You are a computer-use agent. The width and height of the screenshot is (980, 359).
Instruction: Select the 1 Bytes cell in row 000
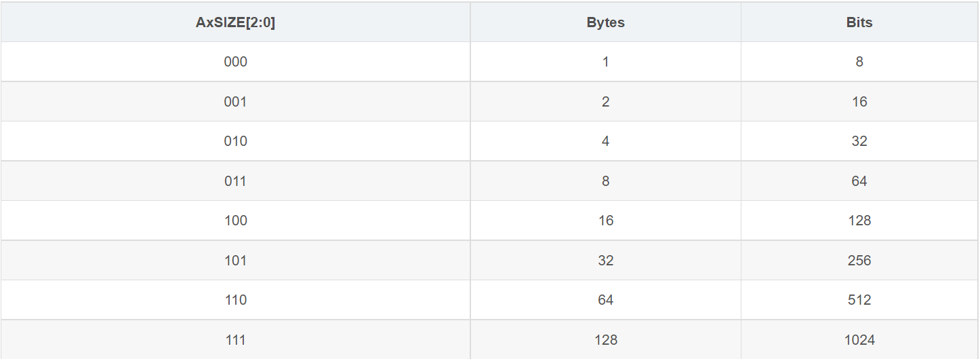[605, 62]
